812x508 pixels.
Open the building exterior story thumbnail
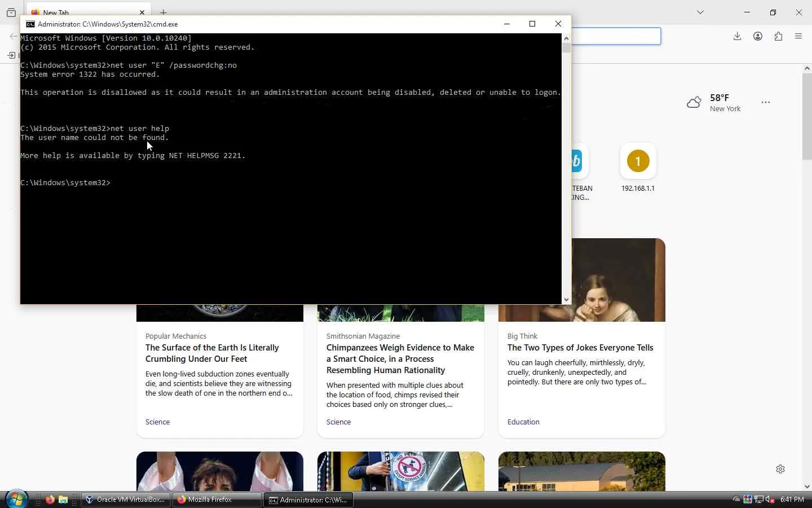pos(582,471)
